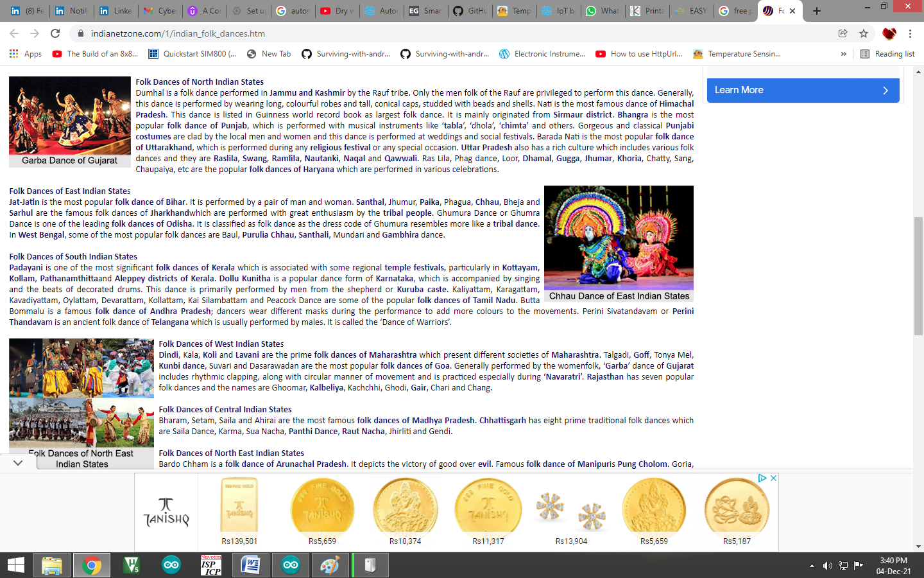Go back to previous page
Viewport: 924px width, 578px height.
point(14,33)
